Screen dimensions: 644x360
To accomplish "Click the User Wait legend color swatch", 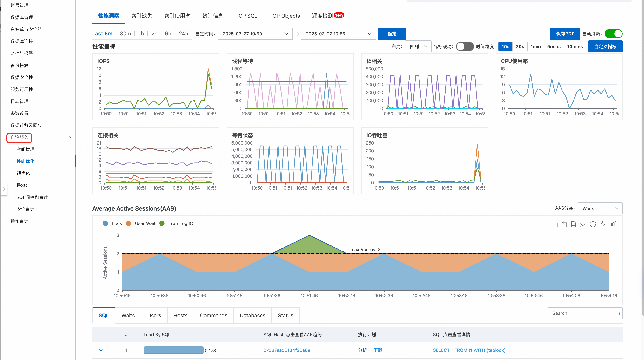I will (x=129, y=223).
